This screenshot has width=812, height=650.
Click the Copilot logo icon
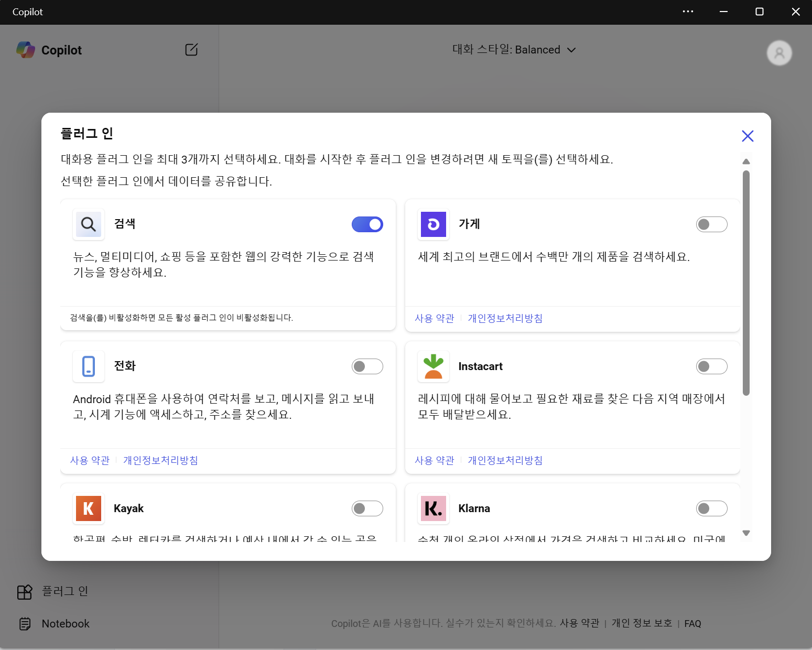tap(26, 50)
